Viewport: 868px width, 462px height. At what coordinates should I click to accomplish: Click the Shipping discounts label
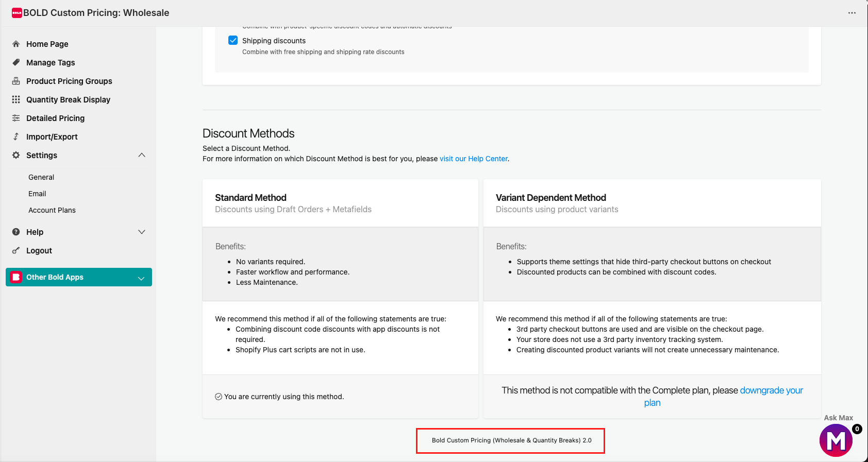pos(274,41)
